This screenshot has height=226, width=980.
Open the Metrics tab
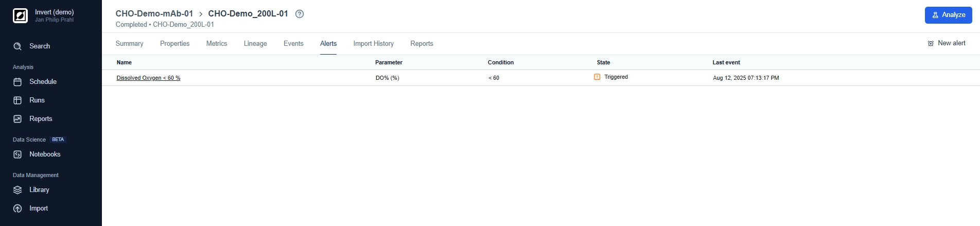coord(217,44)
